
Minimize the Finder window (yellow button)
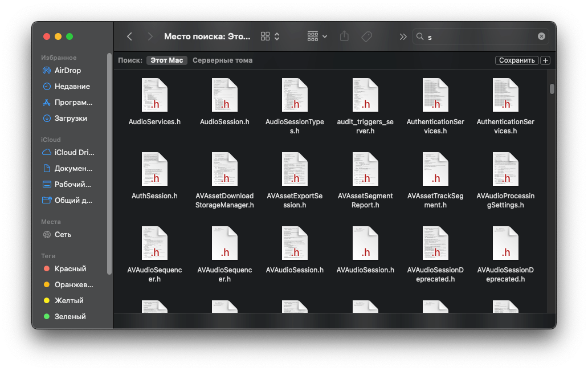click(58, 36)
